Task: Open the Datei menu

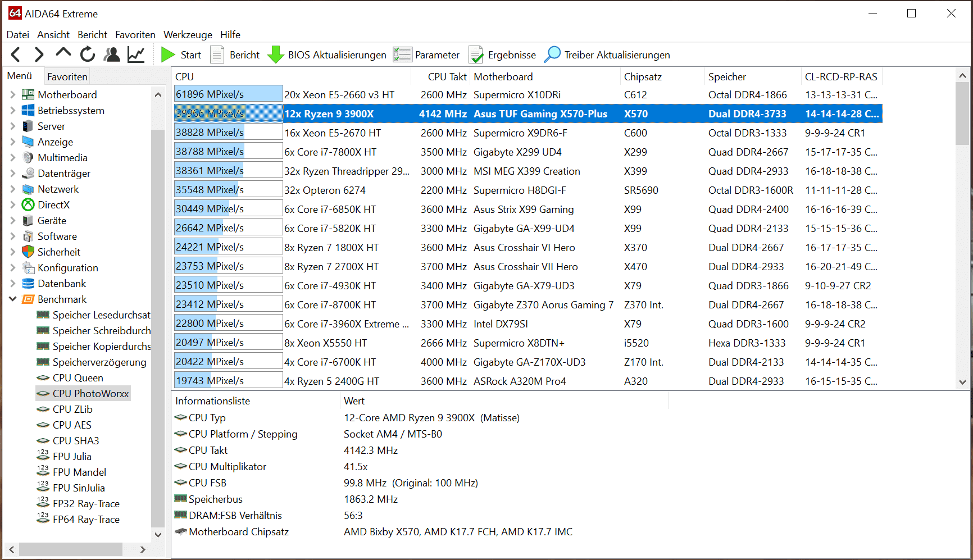Action: [18, 34]
